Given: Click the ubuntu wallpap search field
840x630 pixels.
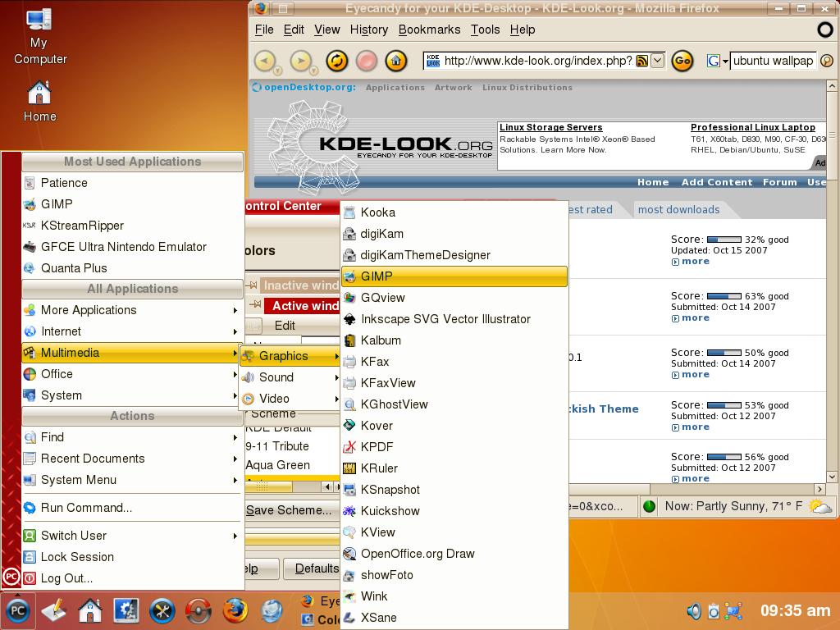Looking at the screenshot, I should 773,61.
